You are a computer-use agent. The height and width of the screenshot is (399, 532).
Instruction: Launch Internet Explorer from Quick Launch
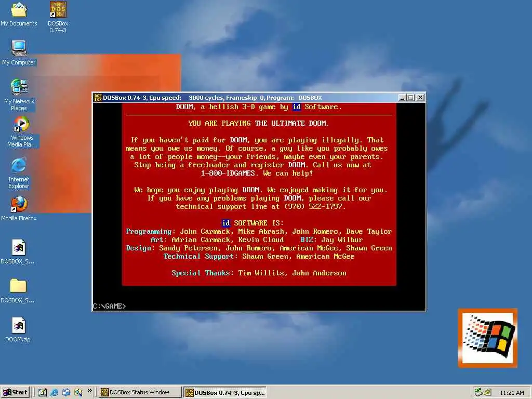tap(54, 393)
